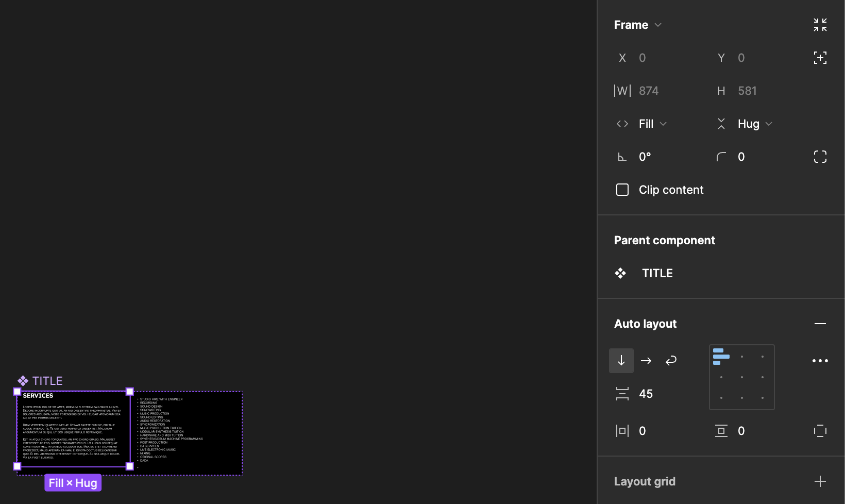Click the independent corners icon
The image size is (845, 504).
[820, 157]
